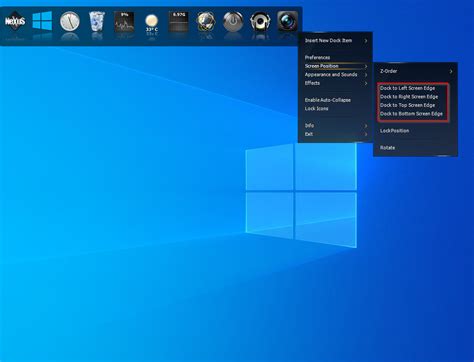This screenshot has width=474, height=362.
Task: Open the Windows Start icon in dock
Action: (x=42, y=21)
